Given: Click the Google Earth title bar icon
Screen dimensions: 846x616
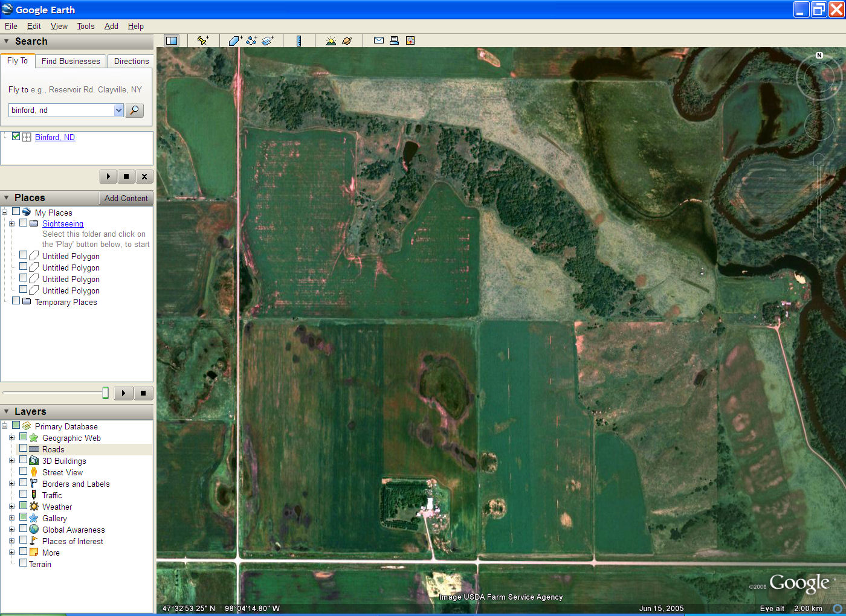Looking at the screenshot, I should pos(7,9).
